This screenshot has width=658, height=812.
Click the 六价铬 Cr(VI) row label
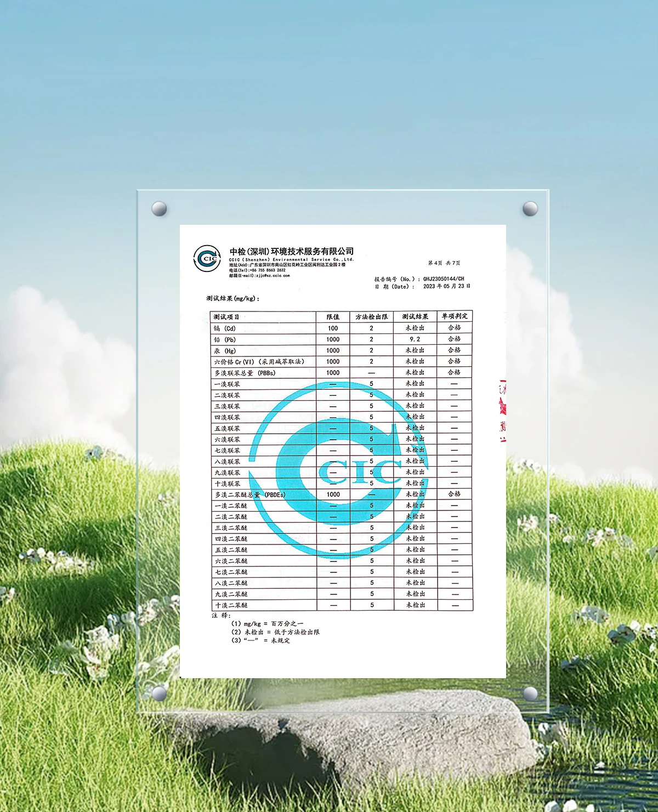[259, 362]
